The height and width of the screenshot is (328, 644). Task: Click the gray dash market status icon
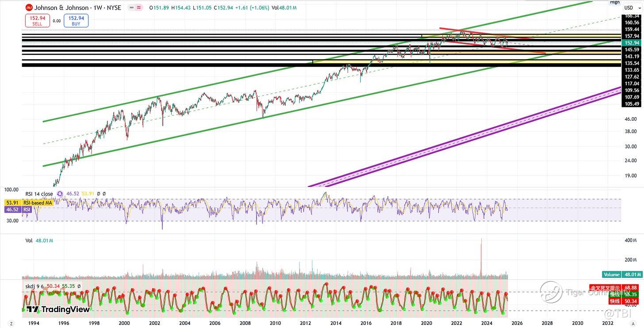[x=131, y=8]
